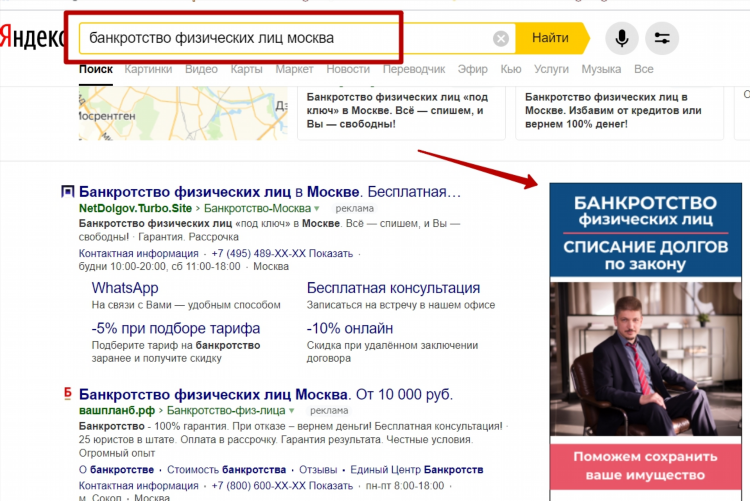Viewport: 750px width, 501px height.
Task: Open Бесплатная консультация sitelink
Action: coord(393,288)
